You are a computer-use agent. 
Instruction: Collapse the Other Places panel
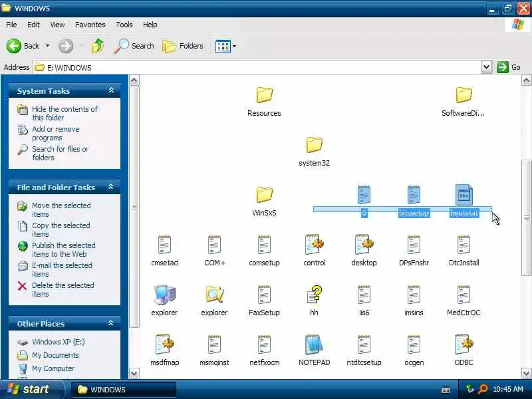coord(111,323)
